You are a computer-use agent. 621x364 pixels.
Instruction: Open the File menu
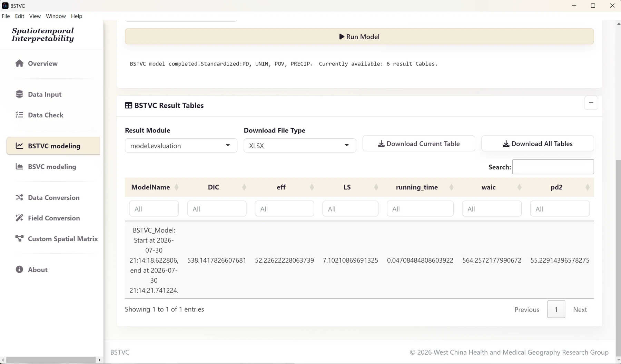pos(6,16)
